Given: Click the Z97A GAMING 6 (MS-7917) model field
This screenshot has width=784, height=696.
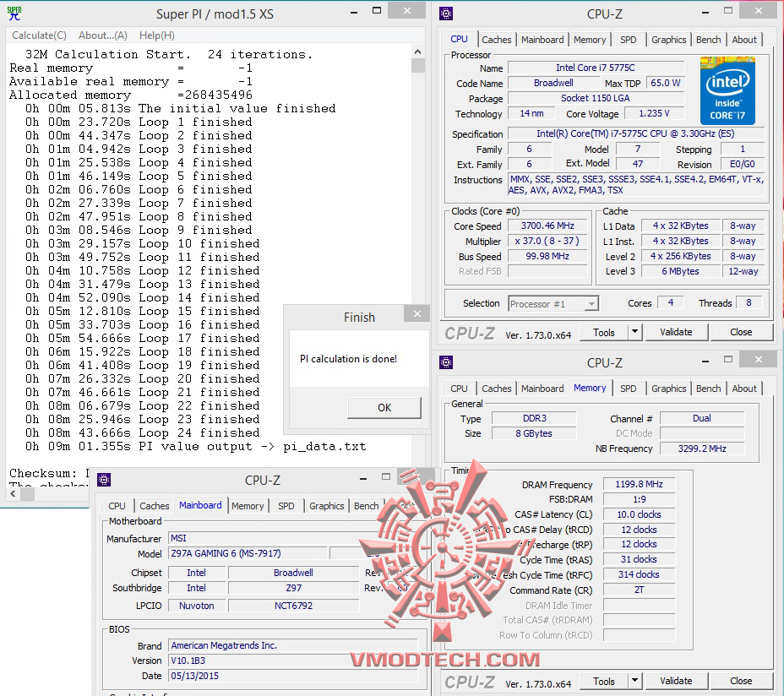Looking at the screenshot, I should 248,553.
